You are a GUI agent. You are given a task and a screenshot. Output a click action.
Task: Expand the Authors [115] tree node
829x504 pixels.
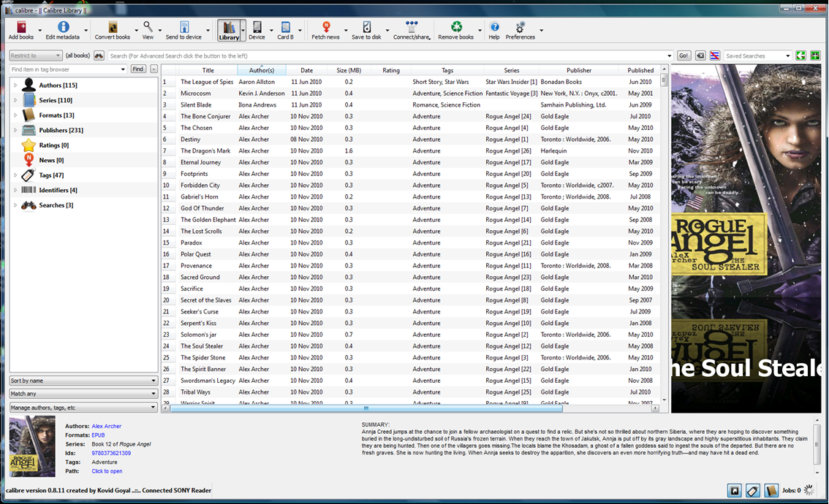point(15,85)
